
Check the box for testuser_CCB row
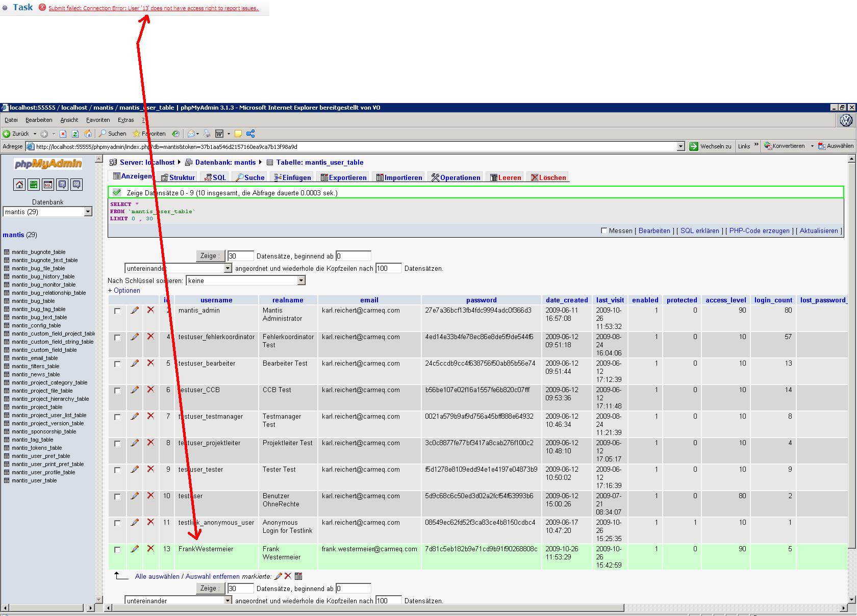[118, 391]
